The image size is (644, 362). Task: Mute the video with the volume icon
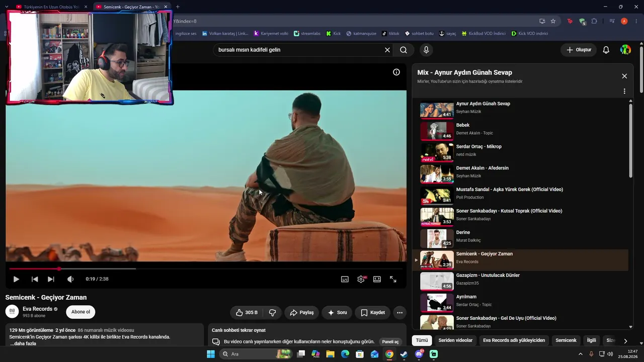(x=70, y=279)
